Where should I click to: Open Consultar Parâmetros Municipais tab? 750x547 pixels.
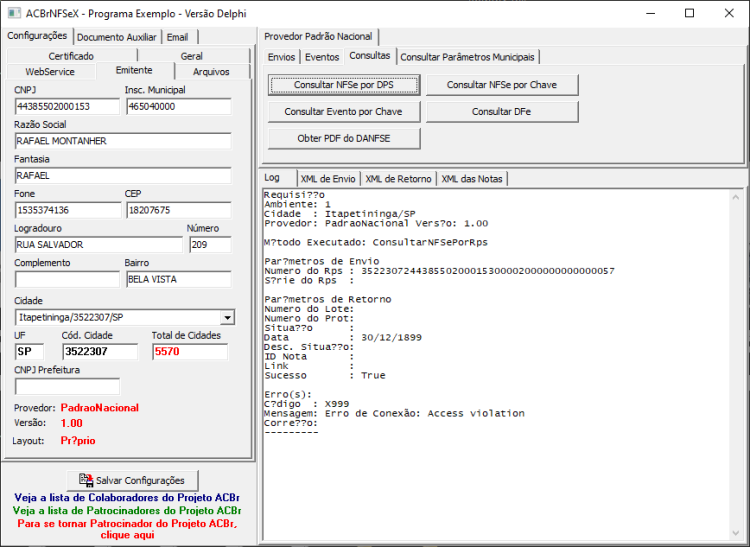467,57
